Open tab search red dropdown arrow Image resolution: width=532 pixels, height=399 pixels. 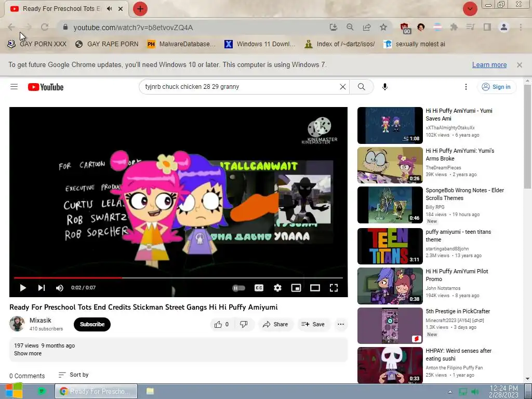[470, 9]
